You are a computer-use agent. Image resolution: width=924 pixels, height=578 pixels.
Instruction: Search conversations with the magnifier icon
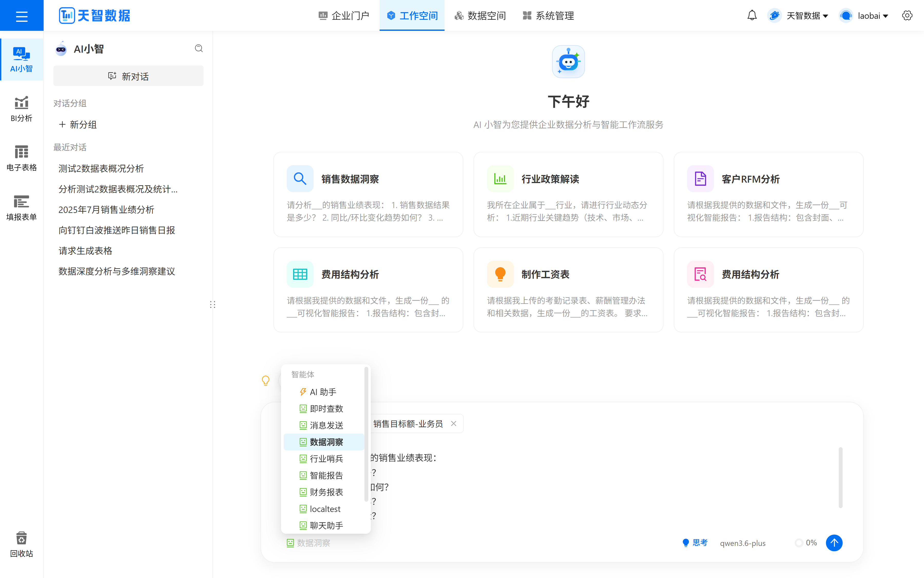click(199, 49)
